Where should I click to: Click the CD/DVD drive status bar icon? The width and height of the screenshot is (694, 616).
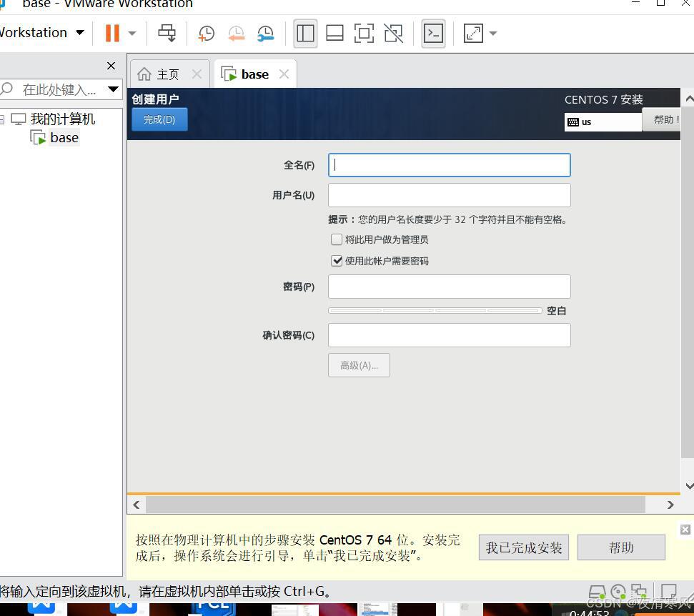point(618,592)
